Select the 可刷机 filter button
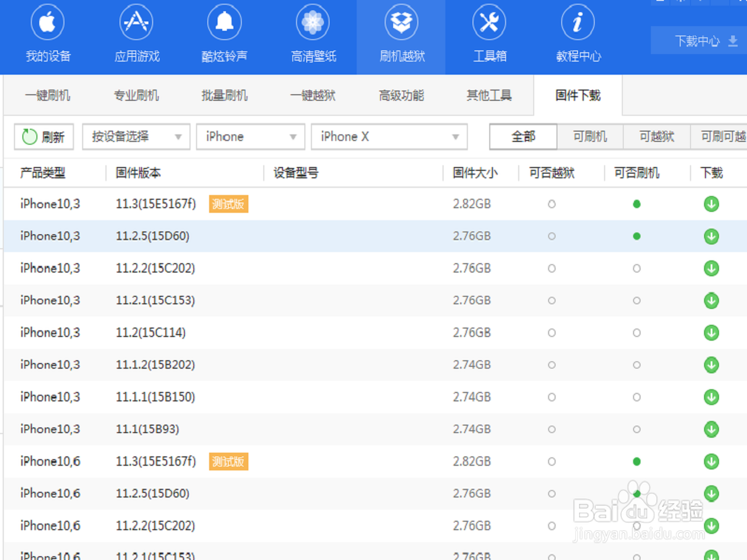This screenshot has height=560, width=747. [x=590, y=137]
